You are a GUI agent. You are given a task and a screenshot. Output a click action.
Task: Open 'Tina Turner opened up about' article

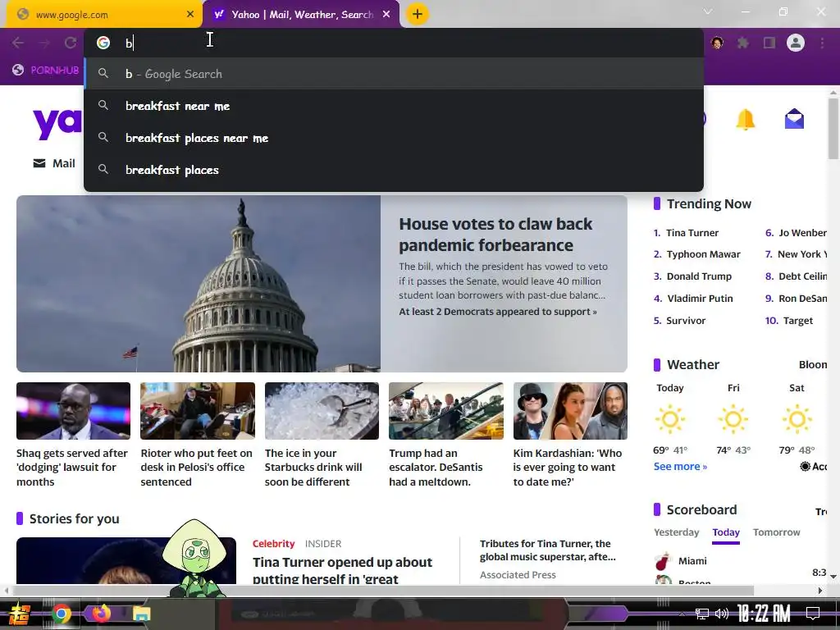342,570
